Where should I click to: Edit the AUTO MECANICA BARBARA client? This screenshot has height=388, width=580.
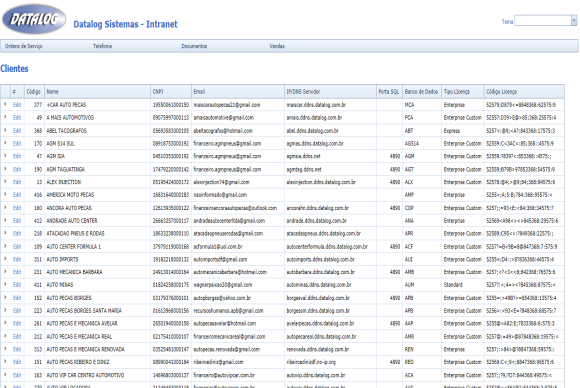(x=17, y=272)
